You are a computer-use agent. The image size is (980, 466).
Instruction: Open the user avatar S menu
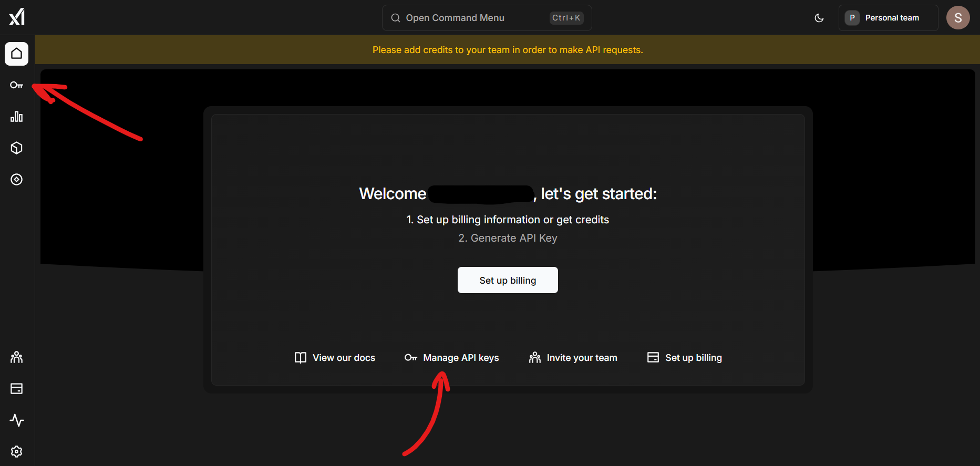pos(958,18)
